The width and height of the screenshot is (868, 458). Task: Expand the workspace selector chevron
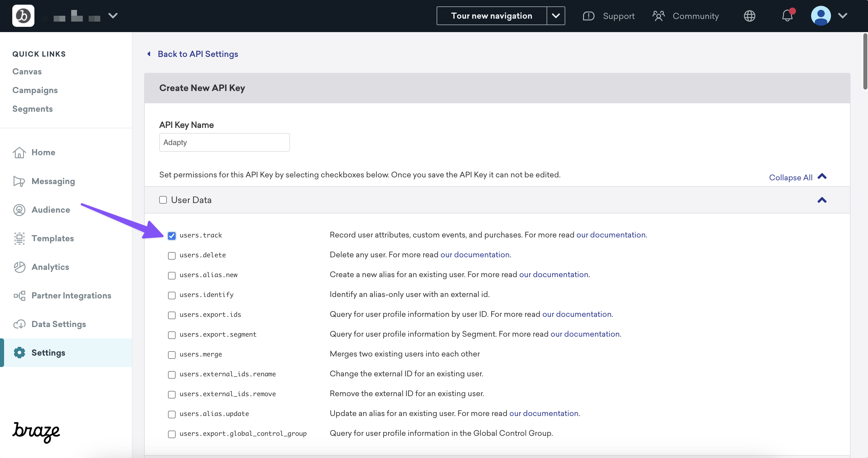(113, 16)
